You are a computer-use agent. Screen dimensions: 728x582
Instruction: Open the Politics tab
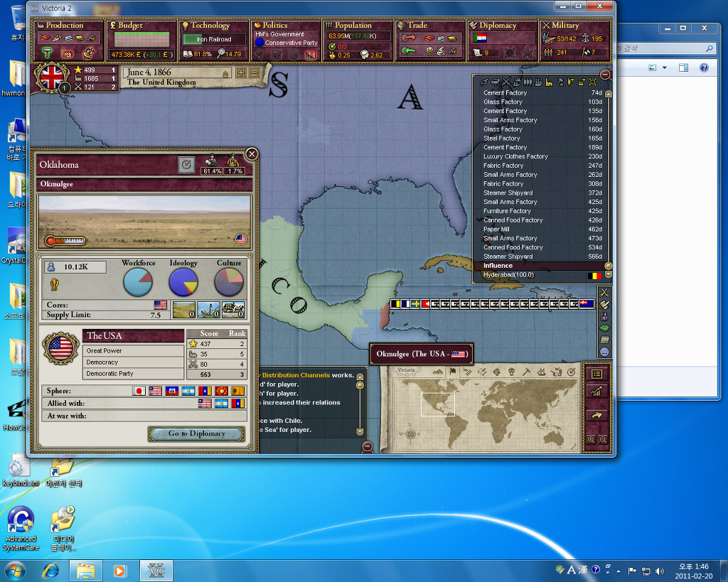pyautogui.click(x=286, y=41)
